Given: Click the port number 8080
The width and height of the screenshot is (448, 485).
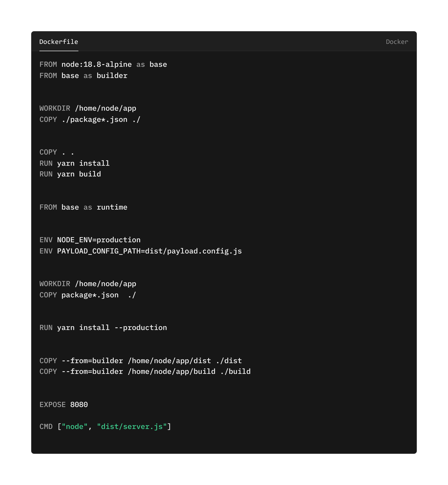Looking at the screenshot, I should coord(79,404).
